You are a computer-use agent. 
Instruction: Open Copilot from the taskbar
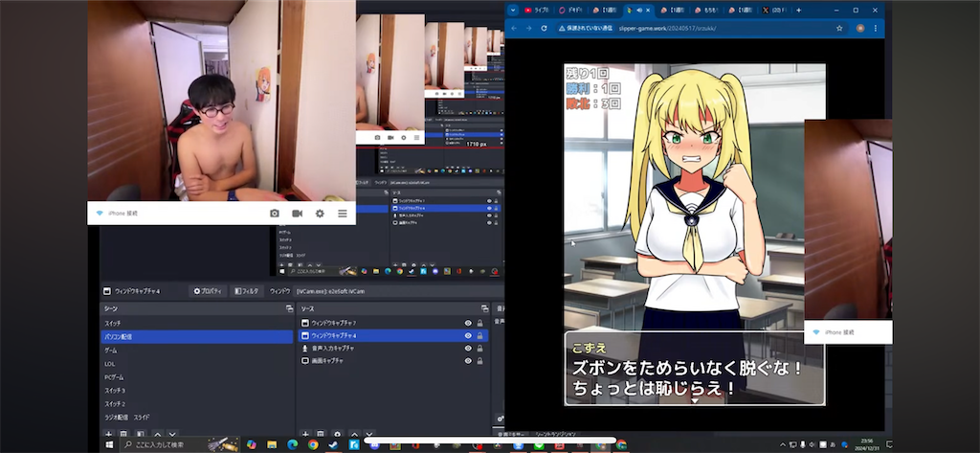point(252,445)
